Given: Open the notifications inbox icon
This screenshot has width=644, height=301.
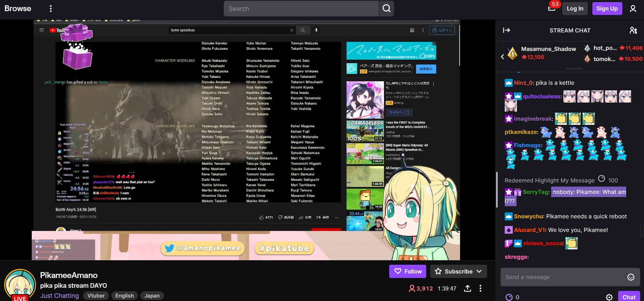Looking at the screenshot, I should point(552,8).
